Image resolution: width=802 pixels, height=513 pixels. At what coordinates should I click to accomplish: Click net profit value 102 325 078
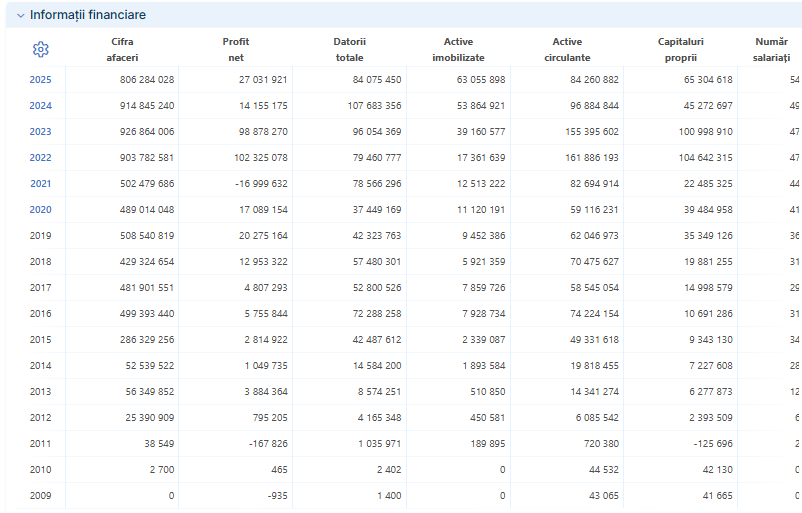[x=261, y=158]
